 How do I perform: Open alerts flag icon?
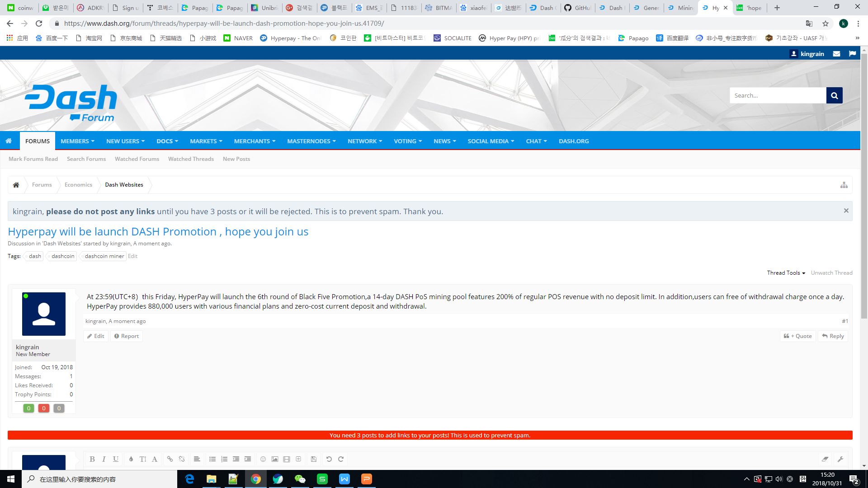(853, 54)
